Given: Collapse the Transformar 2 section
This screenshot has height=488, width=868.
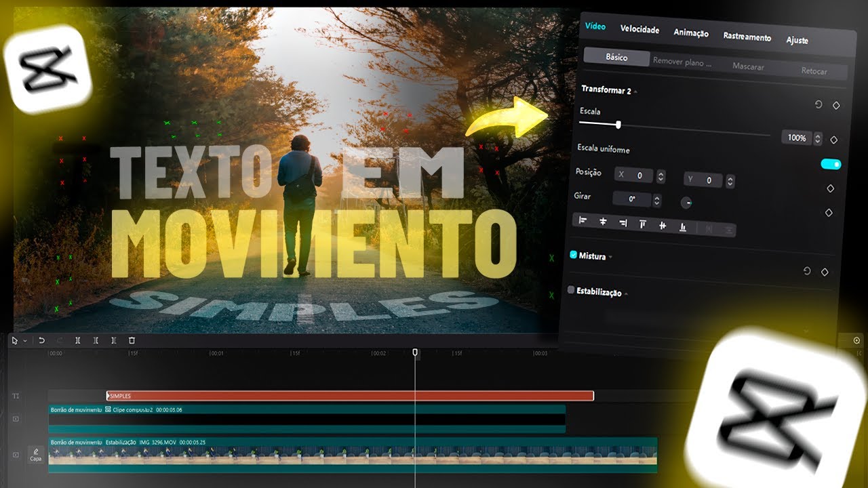Looking at the screenshot, I should pos(635,91).
